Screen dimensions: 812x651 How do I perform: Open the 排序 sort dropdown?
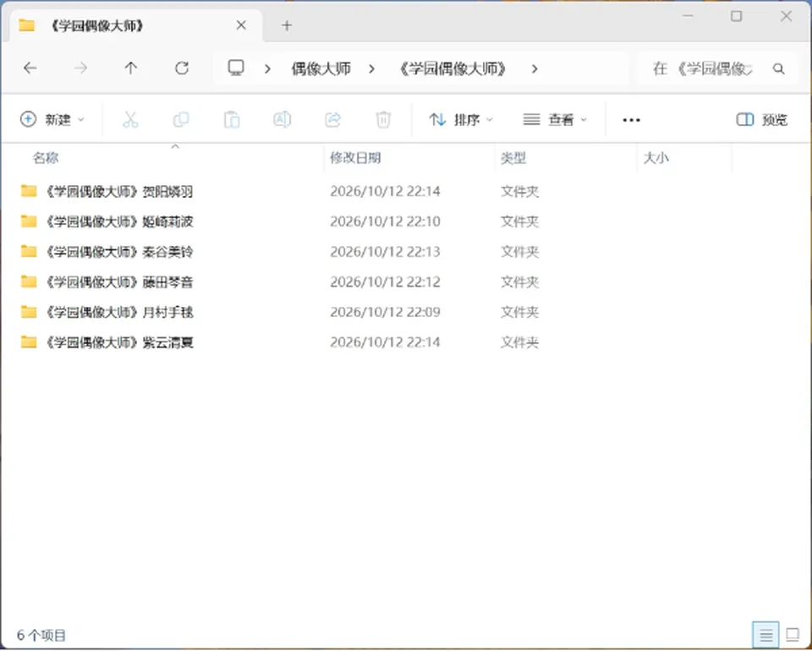[461, 120]
